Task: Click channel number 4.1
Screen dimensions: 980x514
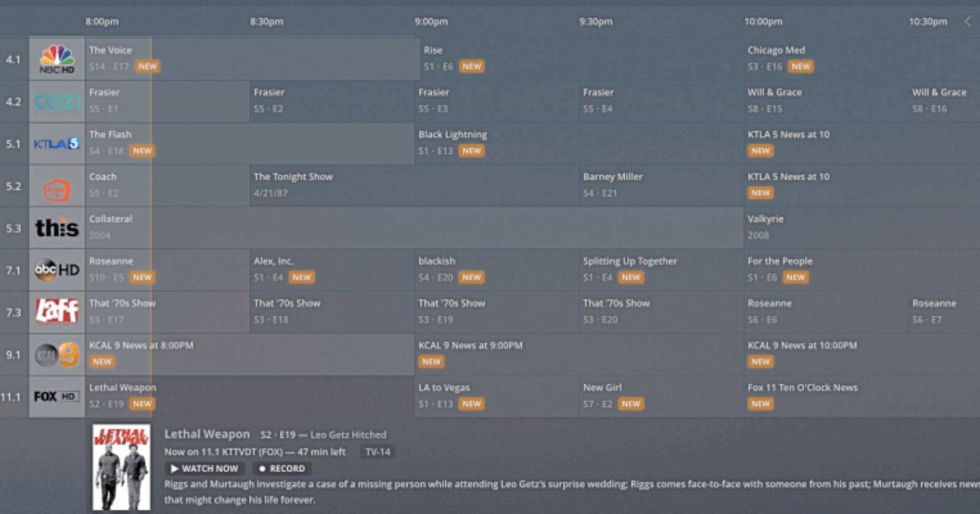Action: tap(13, 59)
